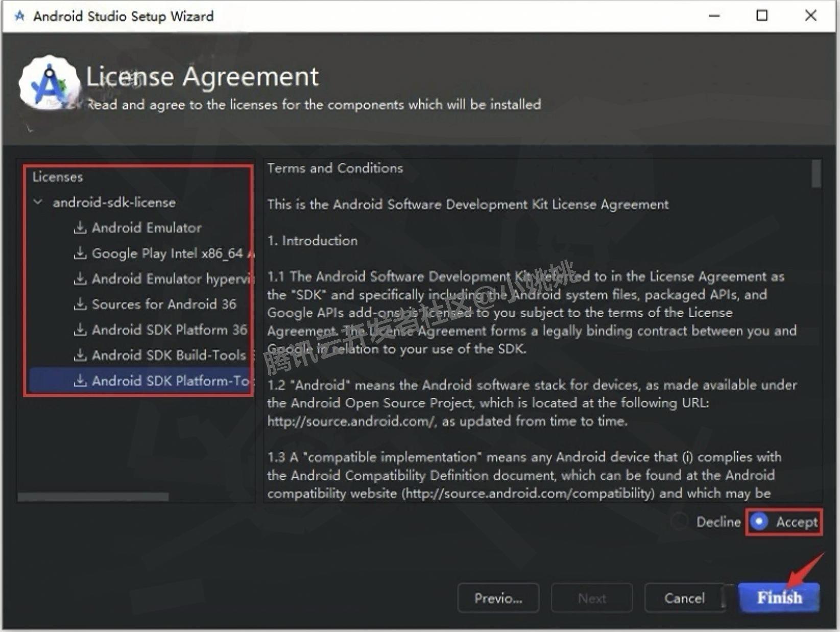Click the Android SDK Platform-Tools download icon
Screen dimensions: 840x632
click(80, 380)
